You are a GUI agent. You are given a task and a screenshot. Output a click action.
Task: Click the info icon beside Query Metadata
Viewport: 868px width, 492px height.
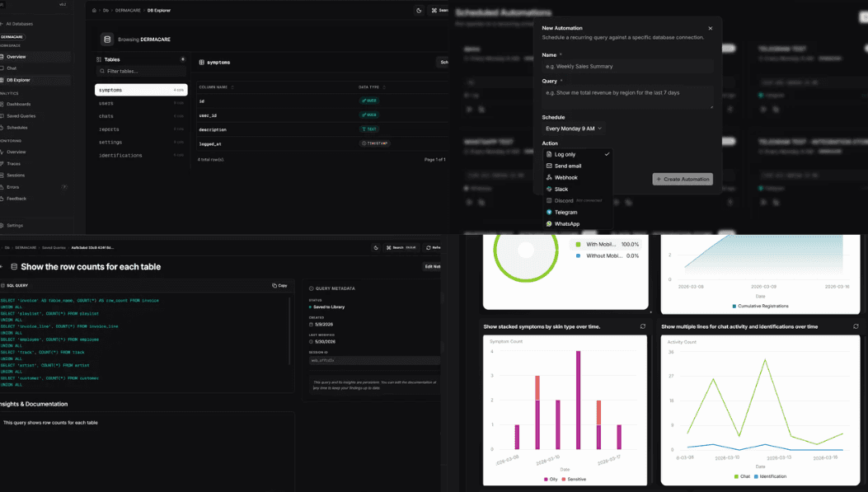point(311,288)
